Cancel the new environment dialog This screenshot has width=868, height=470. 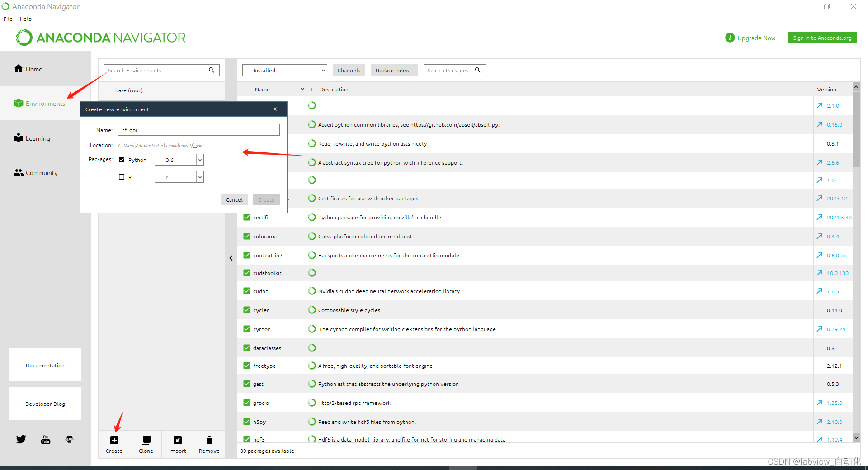point(234,199)
